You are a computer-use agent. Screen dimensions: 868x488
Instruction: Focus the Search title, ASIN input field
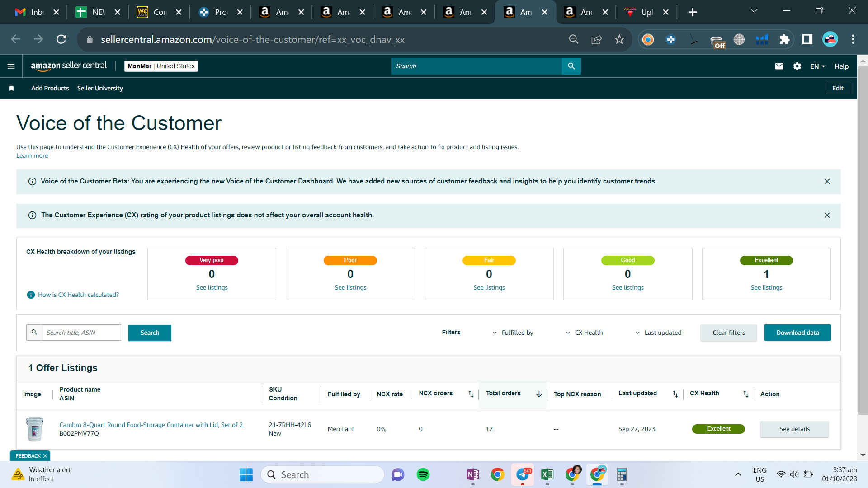coord(81,333)
